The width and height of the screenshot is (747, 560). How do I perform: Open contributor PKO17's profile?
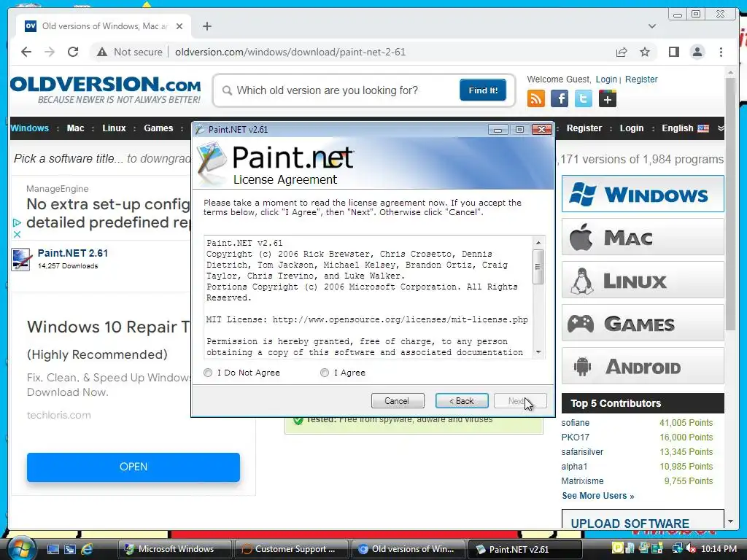575,437
